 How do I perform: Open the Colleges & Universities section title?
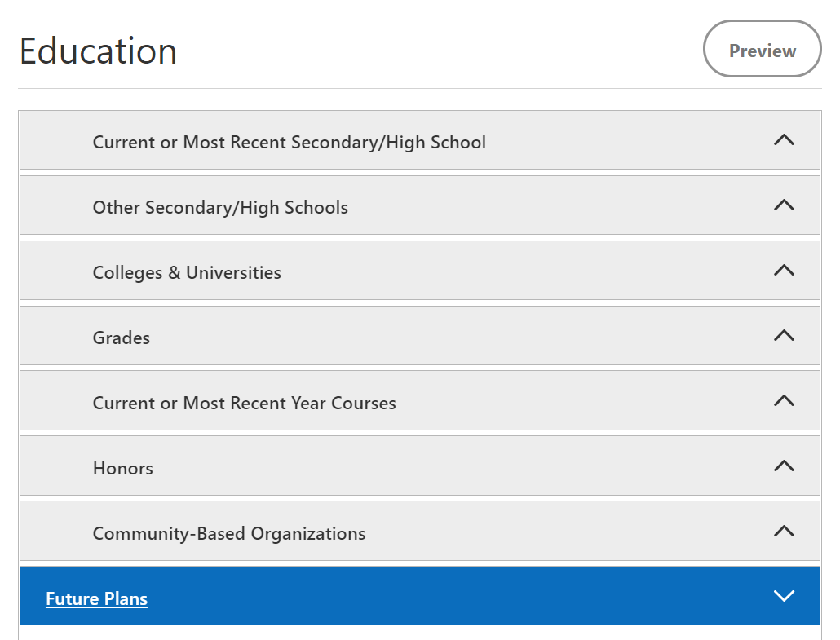[187, 272]
